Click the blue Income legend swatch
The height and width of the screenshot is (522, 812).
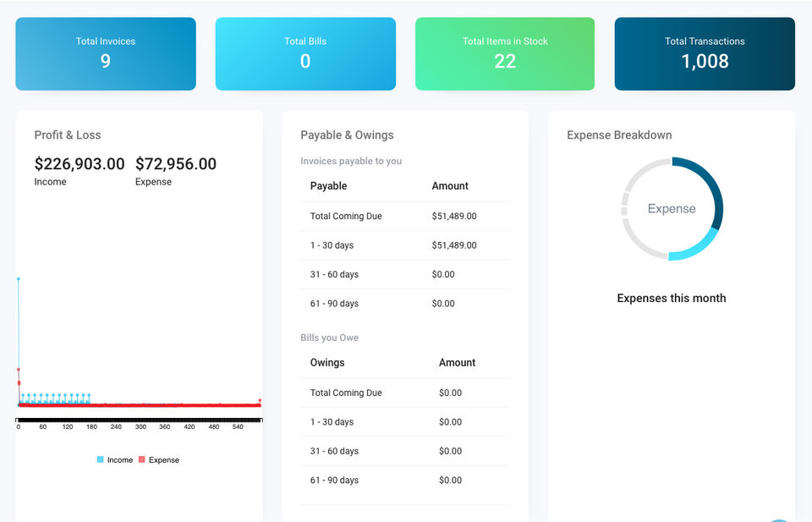[101, 459]
